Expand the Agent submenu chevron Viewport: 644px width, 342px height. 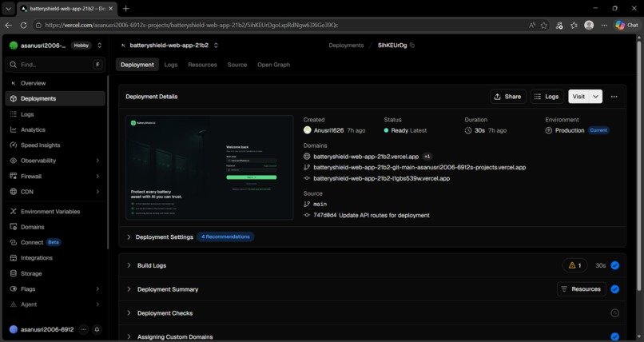[x=97, y=304]
